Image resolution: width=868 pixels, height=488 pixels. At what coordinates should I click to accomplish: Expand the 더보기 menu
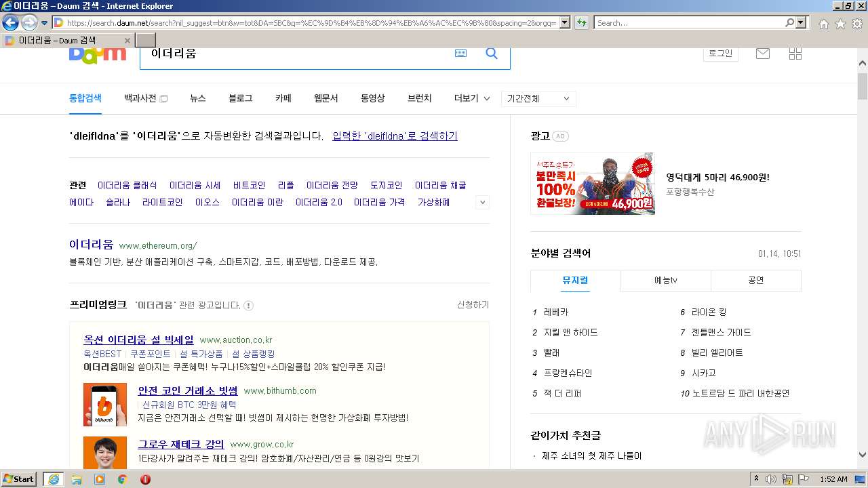[471, 98]
